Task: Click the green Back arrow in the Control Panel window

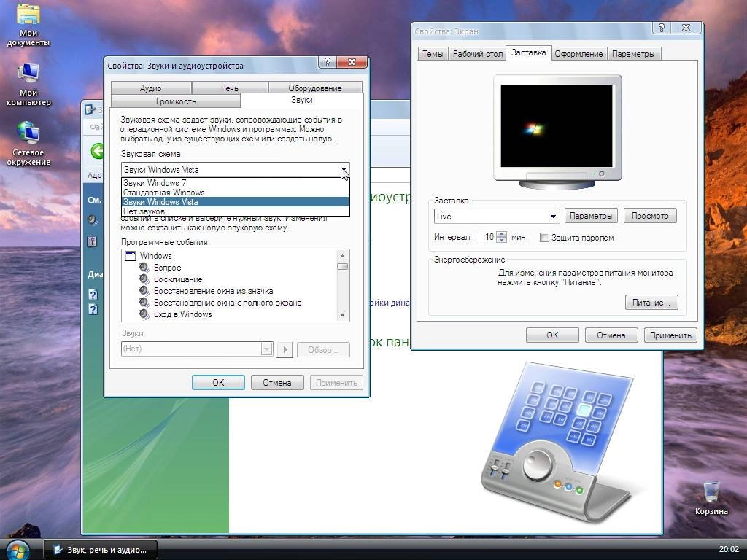Action: [98, 151]
